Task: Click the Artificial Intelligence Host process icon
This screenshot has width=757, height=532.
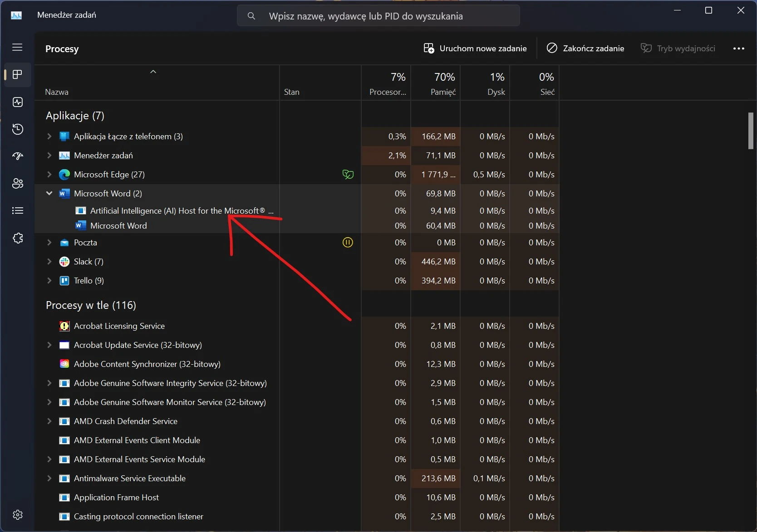Action: (x=81, y=210)
